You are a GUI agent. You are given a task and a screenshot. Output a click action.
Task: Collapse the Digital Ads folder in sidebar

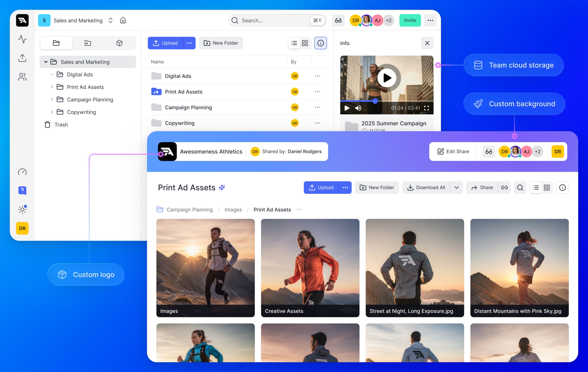coord(52,74)
